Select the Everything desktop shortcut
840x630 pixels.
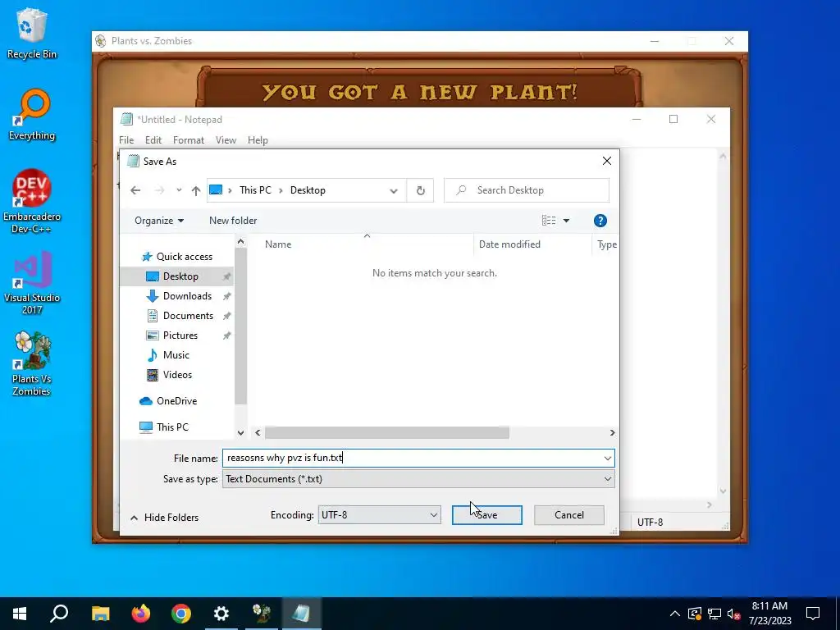click(32, 115)
